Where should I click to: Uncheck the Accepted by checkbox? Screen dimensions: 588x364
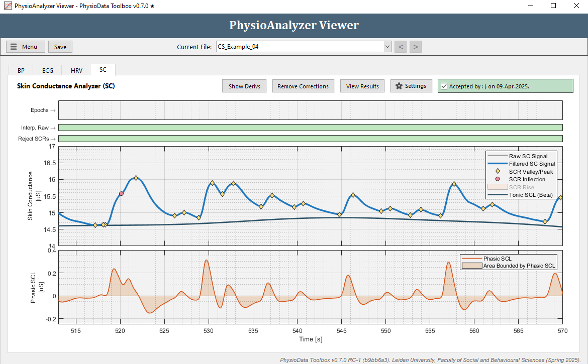444,86
